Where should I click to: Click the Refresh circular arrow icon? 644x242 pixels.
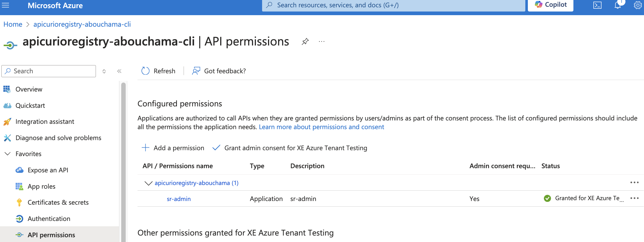(x=145, y=71)
